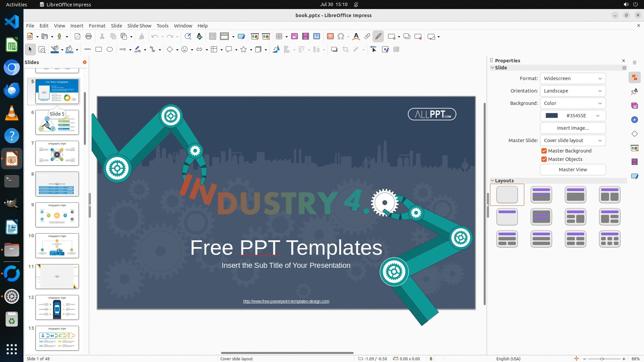Uncheck the Master Background checkbox
Screen dimensions: 644x362
click(x=544, y=151)
